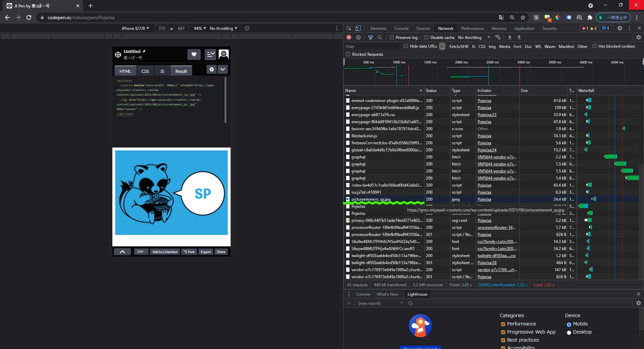Bookmark this page star icon
644x349 pixels.
523,17
